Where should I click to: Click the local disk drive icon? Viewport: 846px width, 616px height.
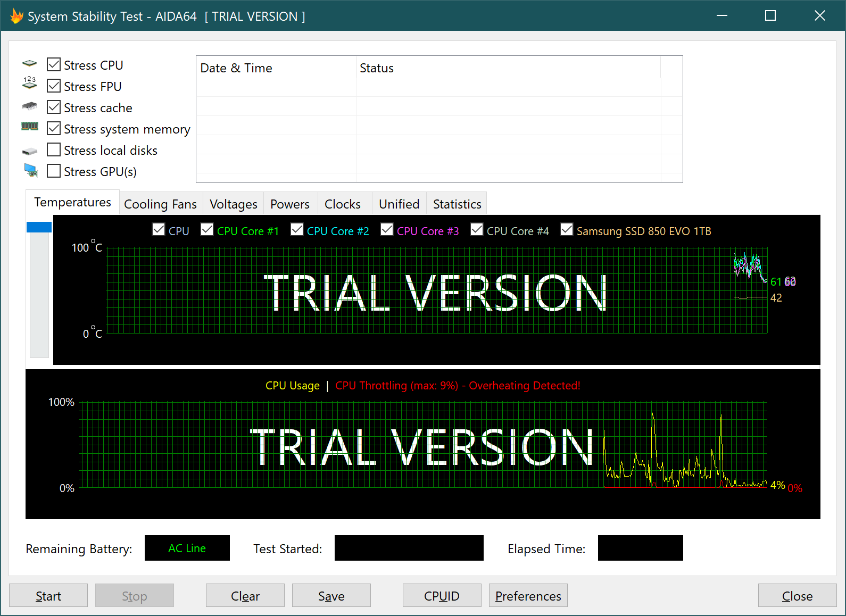pos(30,151)
